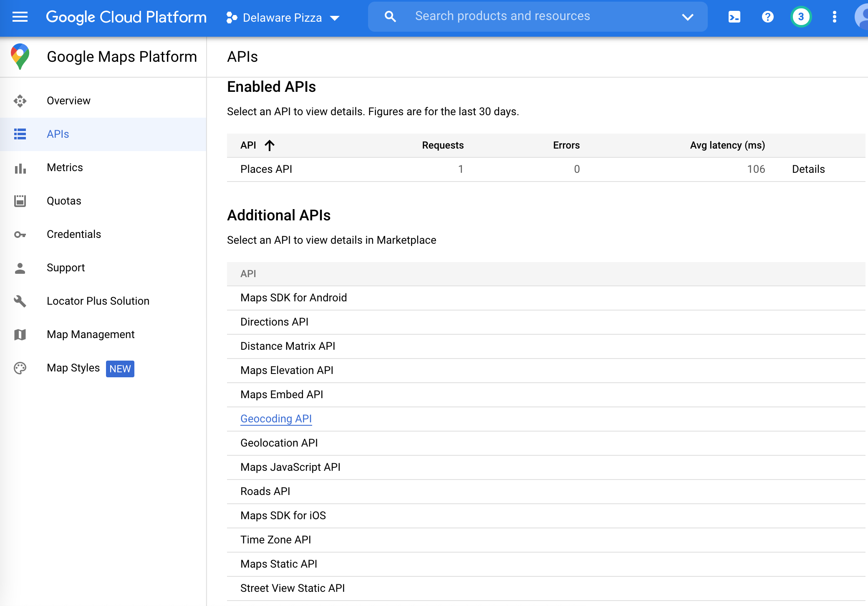The width and height of the screenshot is (868, 606).
Task: Click the Support person icon
Action: click(x=20, y=268)
